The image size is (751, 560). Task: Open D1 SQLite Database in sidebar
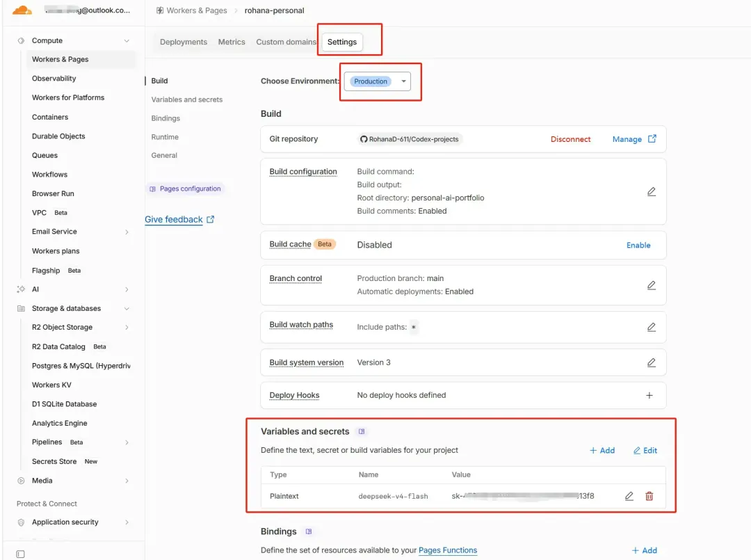(x=65, y=404)
